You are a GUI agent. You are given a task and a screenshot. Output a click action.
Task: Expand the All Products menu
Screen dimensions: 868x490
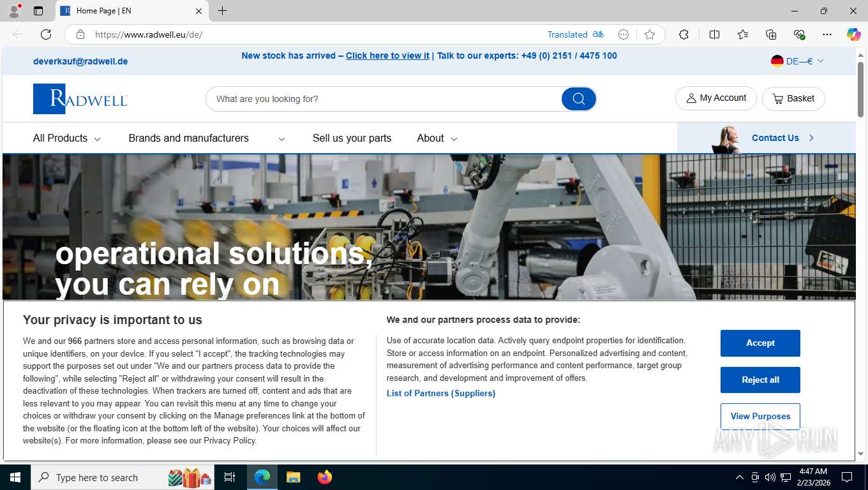(67, 138)
